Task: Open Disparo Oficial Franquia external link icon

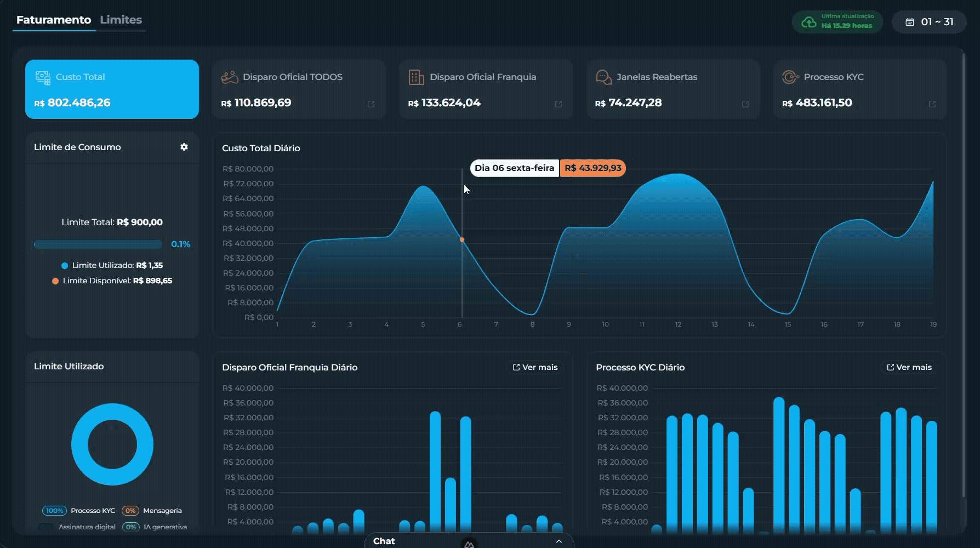Action: coord(559,104)
